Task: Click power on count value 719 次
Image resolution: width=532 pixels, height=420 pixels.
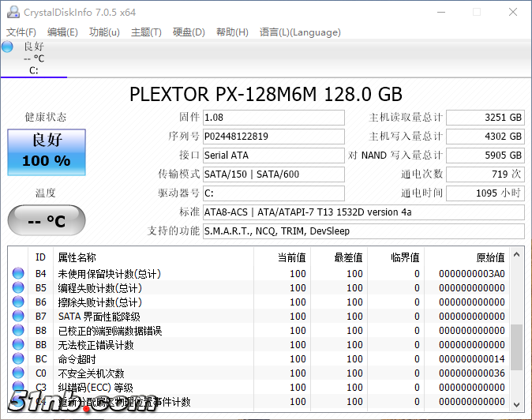Action: tap(485, 174)
